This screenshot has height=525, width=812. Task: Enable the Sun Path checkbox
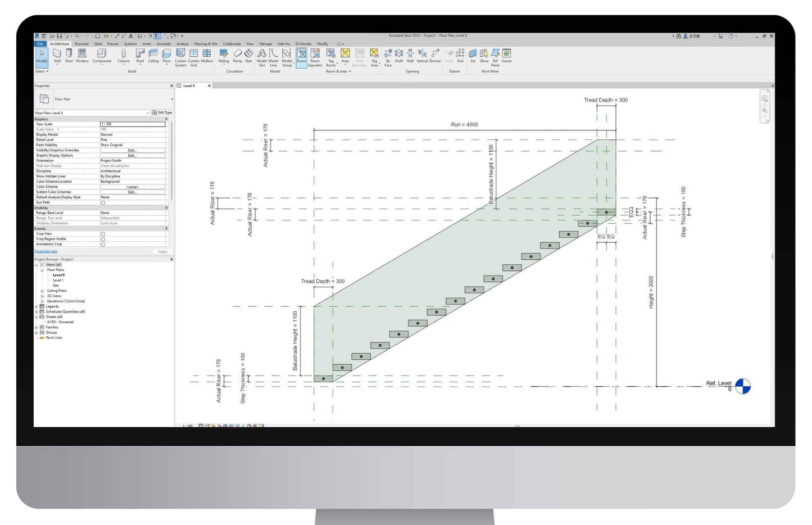(x=103, y=202)
